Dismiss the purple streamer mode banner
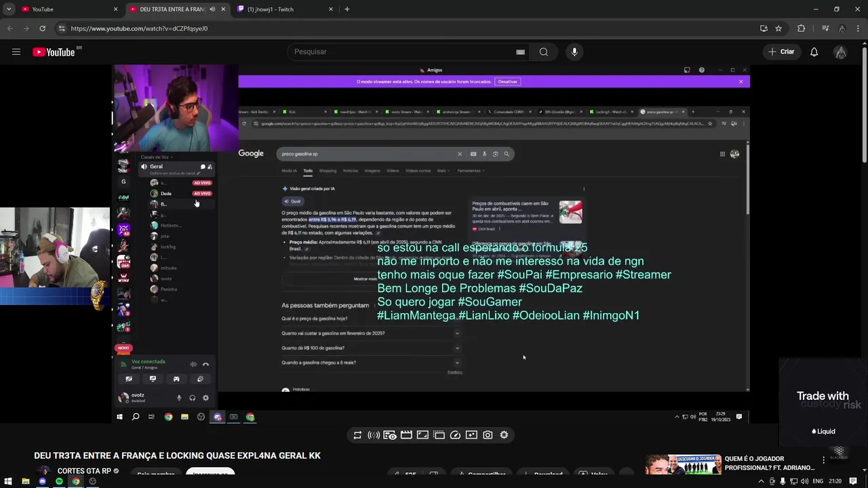 coord(741,81)
